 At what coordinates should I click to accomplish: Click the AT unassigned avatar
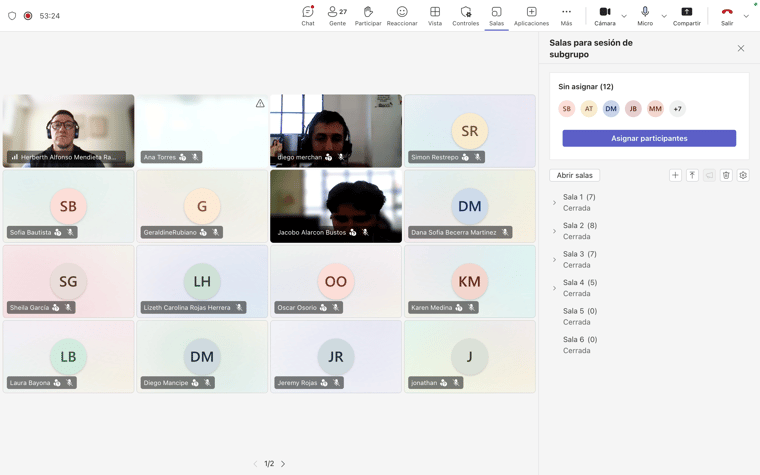[x=589, y=109]
